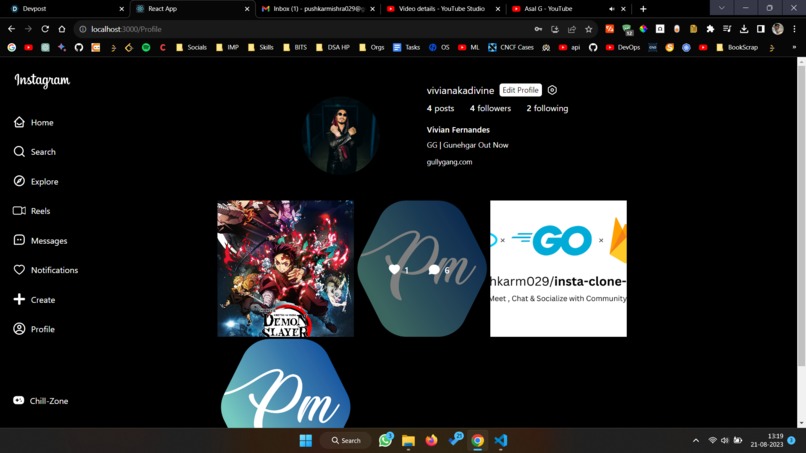Image resolution: width=806 pixels, height=453 pixels.
Task: Click the 4 followers count
Action: point(490,108)
